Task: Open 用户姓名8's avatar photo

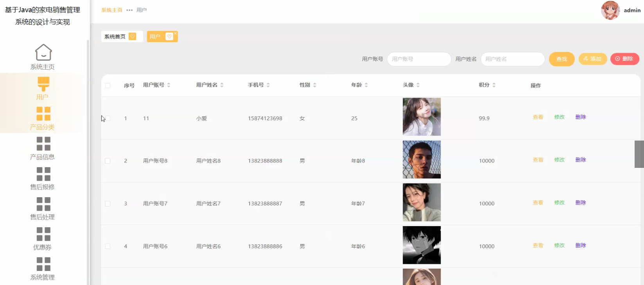Action: (422, 160)
